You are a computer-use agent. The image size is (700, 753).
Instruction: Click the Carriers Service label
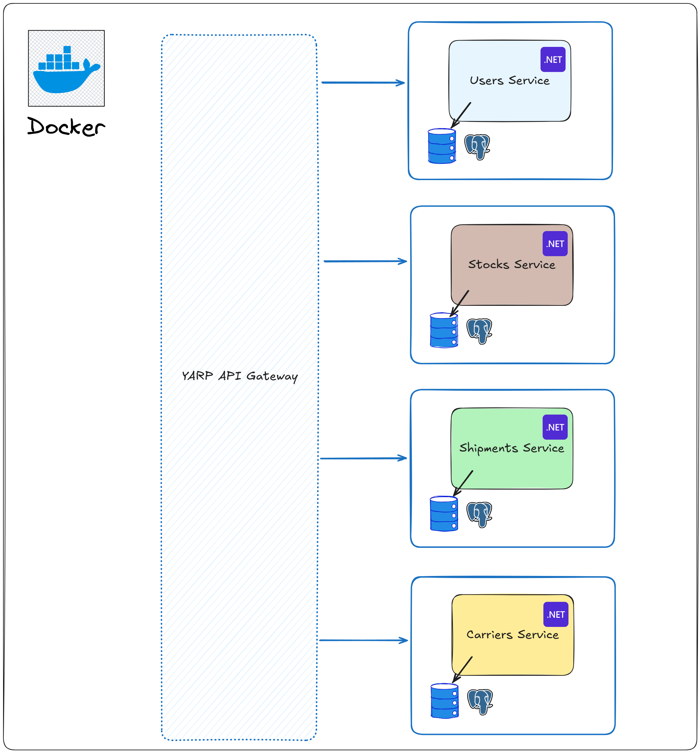512,635
